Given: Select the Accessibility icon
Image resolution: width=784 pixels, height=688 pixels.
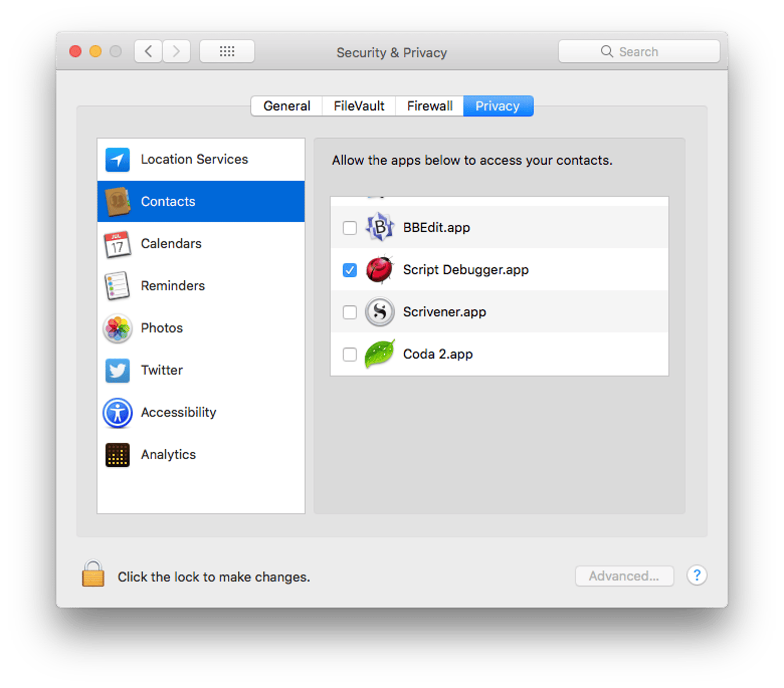Looking at the screenshot, I should (117, 413).
